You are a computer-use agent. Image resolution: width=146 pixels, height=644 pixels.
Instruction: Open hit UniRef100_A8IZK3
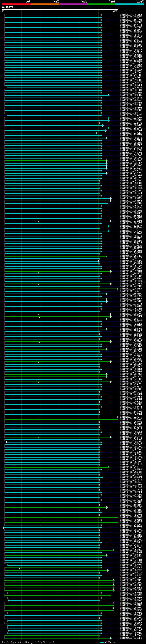click(131, 15)
